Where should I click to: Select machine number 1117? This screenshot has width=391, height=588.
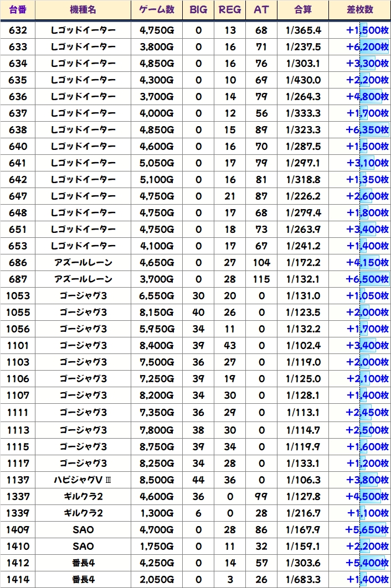coord(18,463)
